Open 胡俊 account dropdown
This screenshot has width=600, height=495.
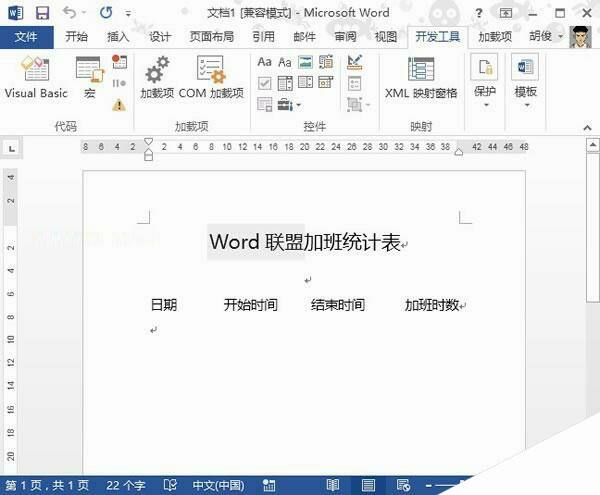tap(546, 37)
